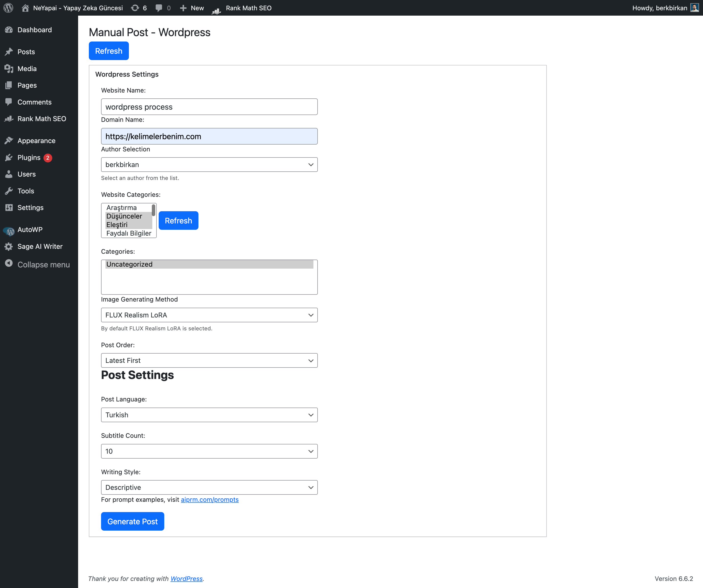The width and height of the screenshot is (703, 588).
Task: Open the Post Order dropdown
Action: tap(209, 361)
